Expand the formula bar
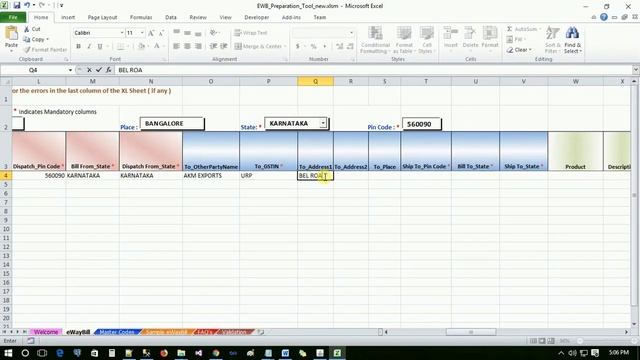The image size is (640, 360). click(636, 70)
